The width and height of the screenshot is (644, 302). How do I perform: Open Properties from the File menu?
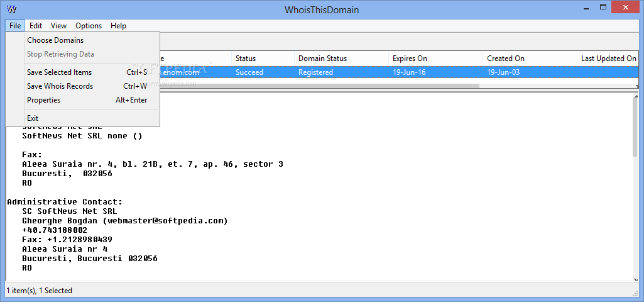coord(82,100)
